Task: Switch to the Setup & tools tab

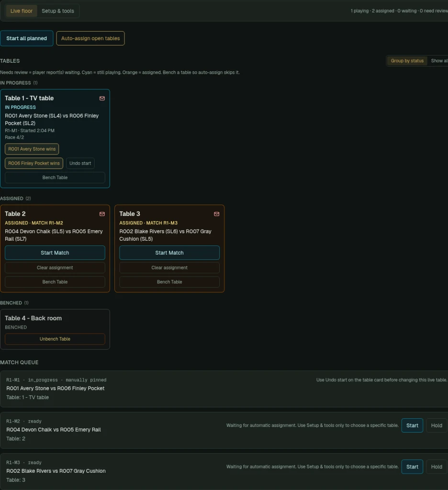Action: (58, 11)
